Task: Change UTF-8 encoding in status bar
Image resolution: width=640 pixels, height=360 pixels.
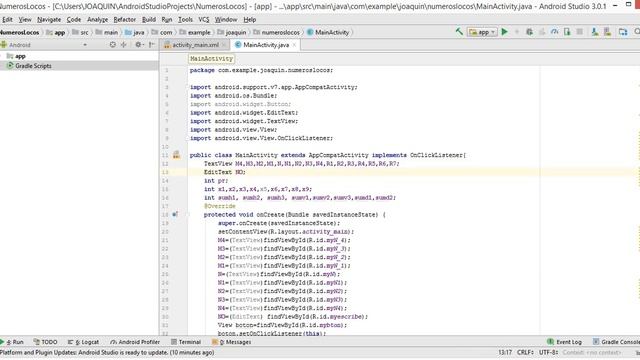Action: pos(548,352)
